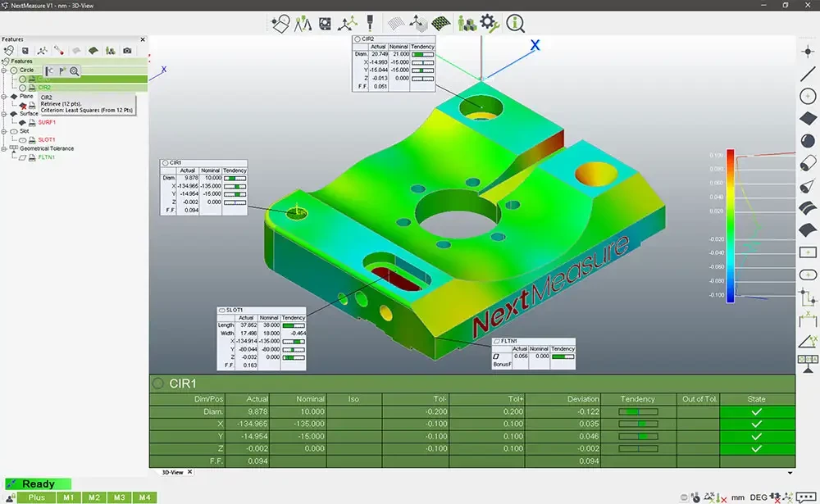Open the coordinate systems tool in top toolbar
Viewport: 820px width, 504px height.
[347, 24]
